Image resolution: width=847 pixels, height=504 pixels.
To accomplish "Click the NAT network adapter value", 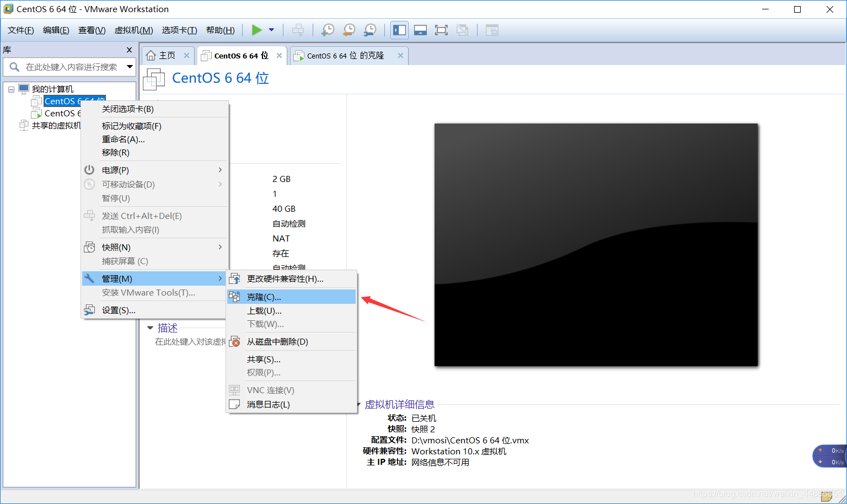I will (281, 238).
